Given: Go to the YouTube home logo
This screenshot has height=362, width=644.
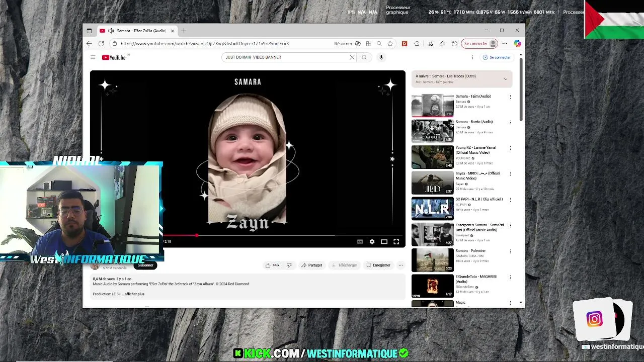Looking at the screenshot, I should pyautogui.click(x=114, y=57).
